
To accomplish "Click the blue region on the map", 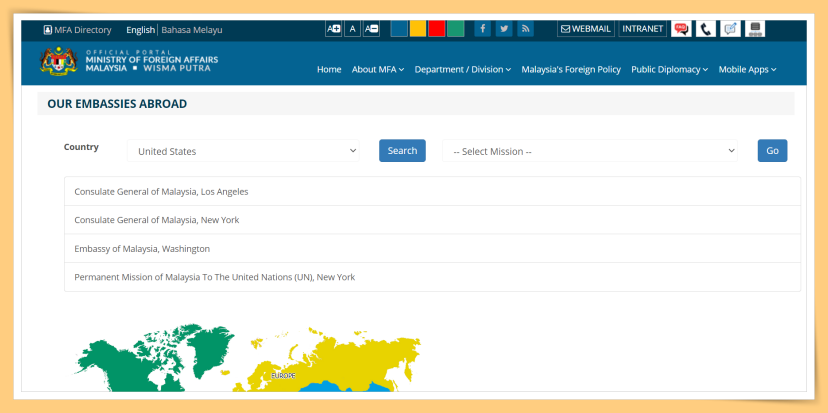I will [346, 387].
